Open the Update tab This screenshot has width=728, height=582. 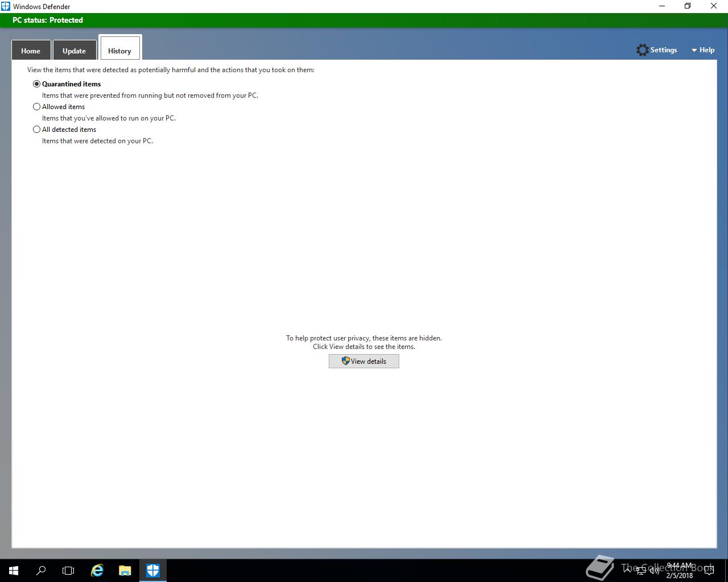pyautogui.click(x=74, y=51)
